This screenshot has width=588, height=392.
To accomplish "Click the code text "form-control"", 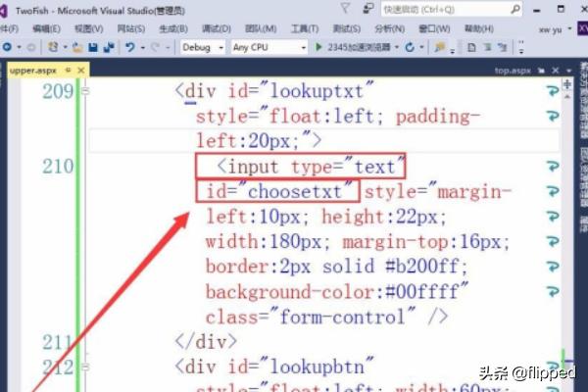I will [x=342, y=318].
